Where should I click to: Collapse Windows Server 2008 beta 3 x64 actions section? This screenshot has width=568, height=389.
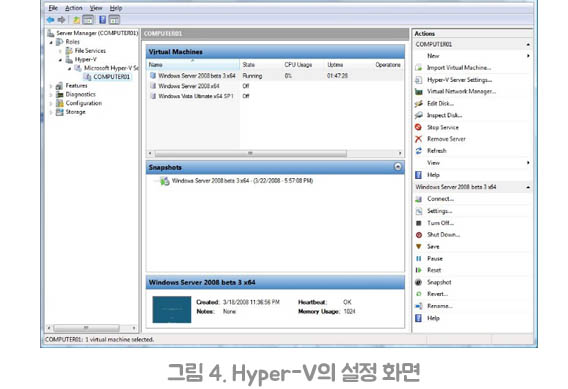[x=528, y=187]
